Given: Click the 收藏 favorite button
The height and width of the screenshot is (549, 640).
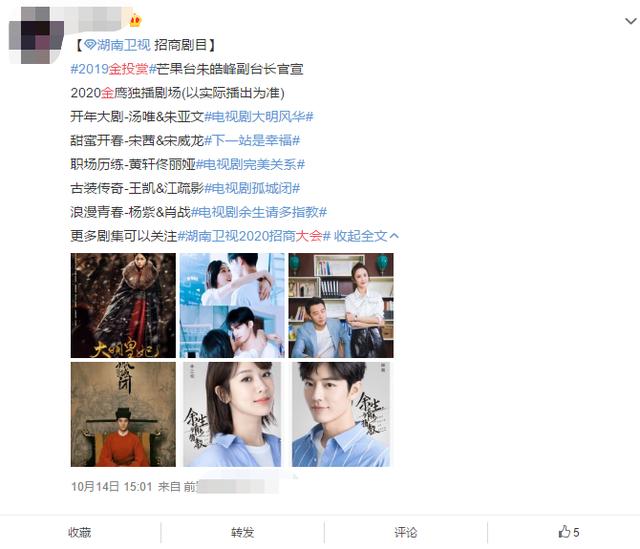Looking at the screenshot, I should pos(80,532).
